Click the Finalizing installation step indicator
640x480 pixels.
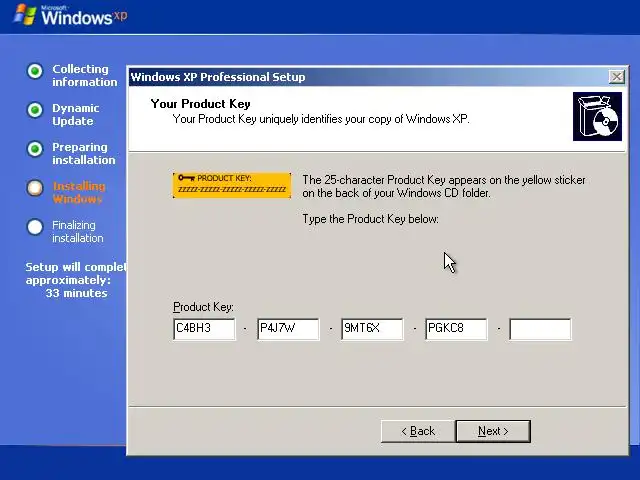pos(35,227)
